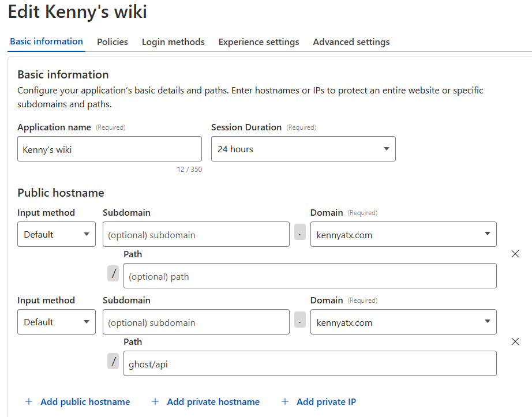Expand the second kennyatx.com Domain dropdown
The image size is (532, 417).
pos(403,322)
